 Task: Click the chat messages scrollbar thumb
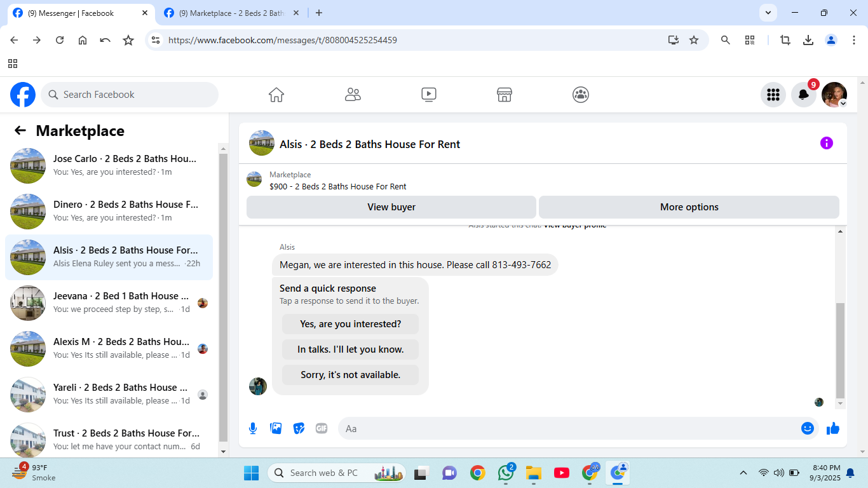click(841, 350)
